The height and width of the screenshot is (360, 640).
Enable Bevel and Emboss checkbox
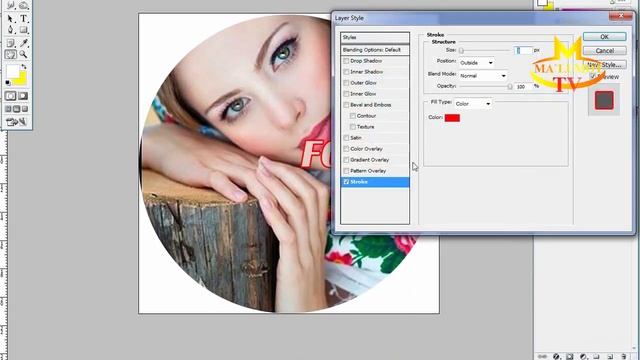click(x=346, y=105)
